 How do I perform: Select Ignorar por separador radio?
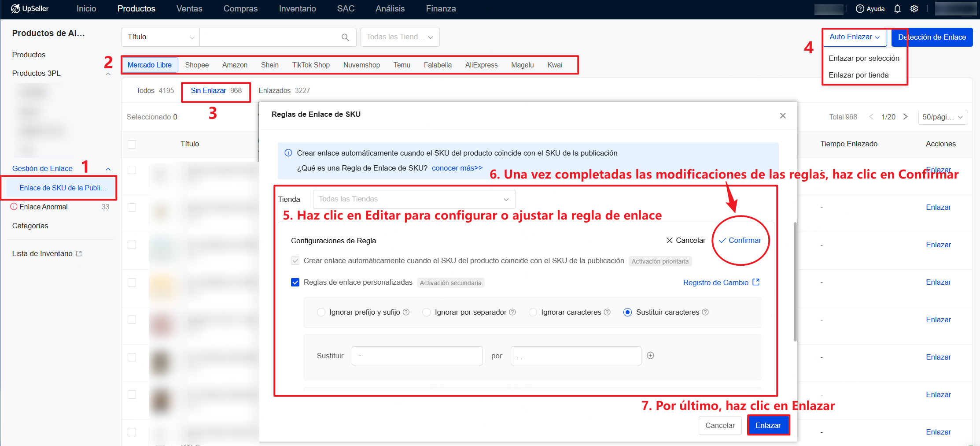[426, 312]
